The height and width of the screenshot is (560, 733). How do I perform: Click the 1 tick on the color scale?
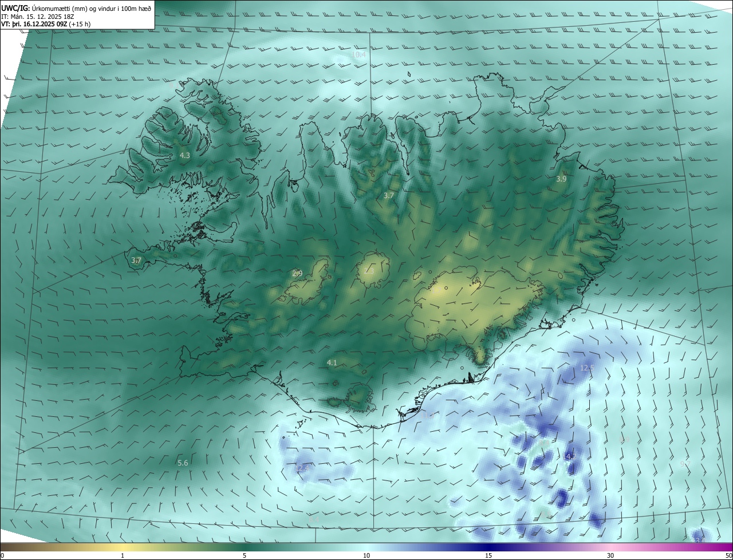pyautogui.click(x=123, y=555)
